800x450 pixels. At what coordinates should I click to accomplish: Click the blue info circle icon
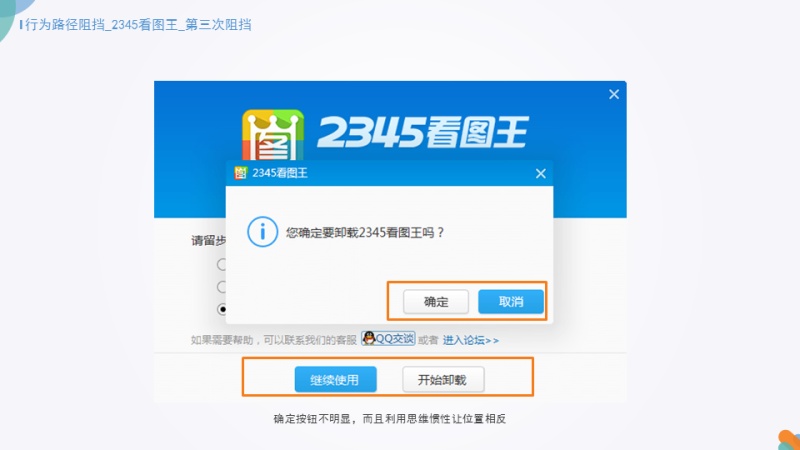(x=262, y=232)
